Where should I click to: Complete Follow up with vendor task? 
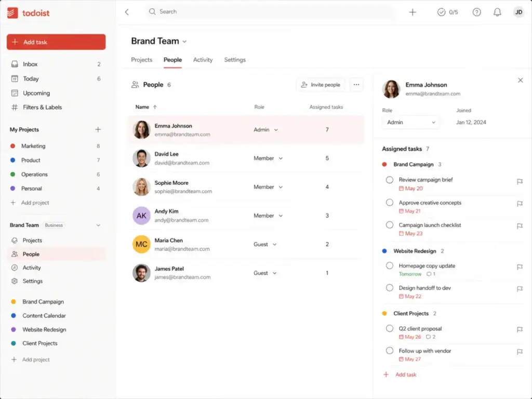pos(390,351)
